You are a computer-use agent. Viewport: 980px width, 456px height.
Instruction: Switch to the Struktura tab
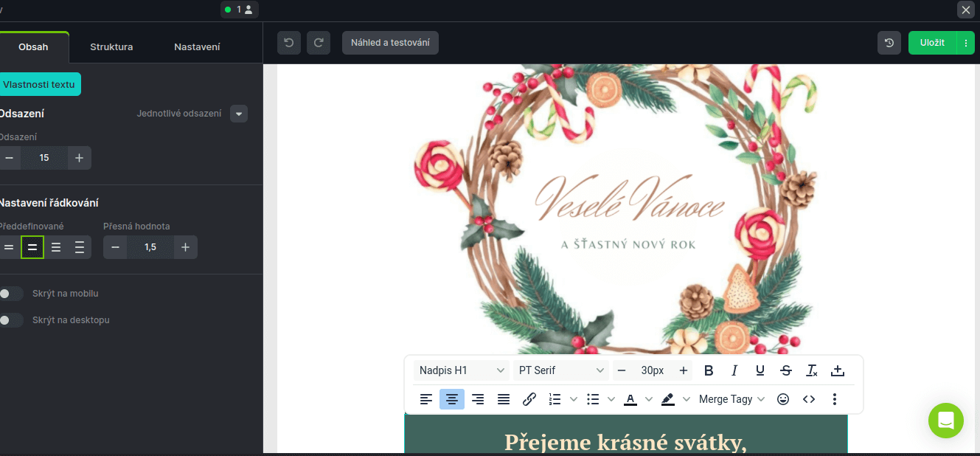coord(111,46)
